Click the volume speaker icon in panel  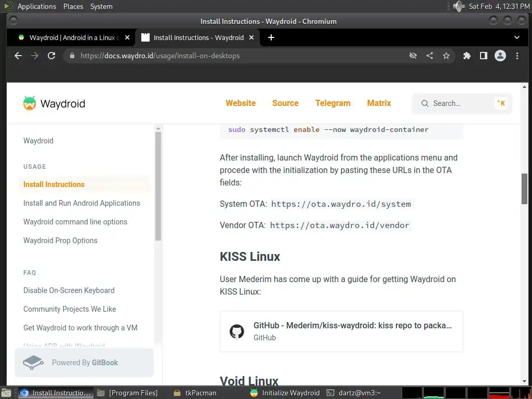pyautogui.click(x=459, y=6)
